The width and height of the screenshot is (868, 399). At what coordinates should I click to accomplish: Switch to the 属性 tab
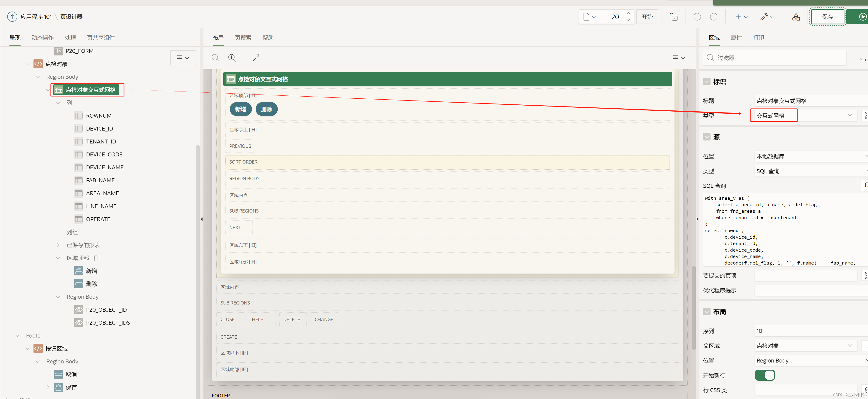click(736, 37)
